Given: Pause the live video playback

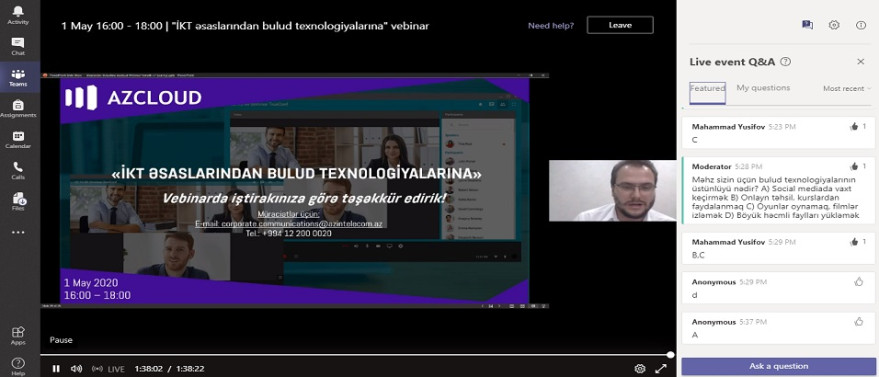Looking at the screenshot, I should 56,369.
